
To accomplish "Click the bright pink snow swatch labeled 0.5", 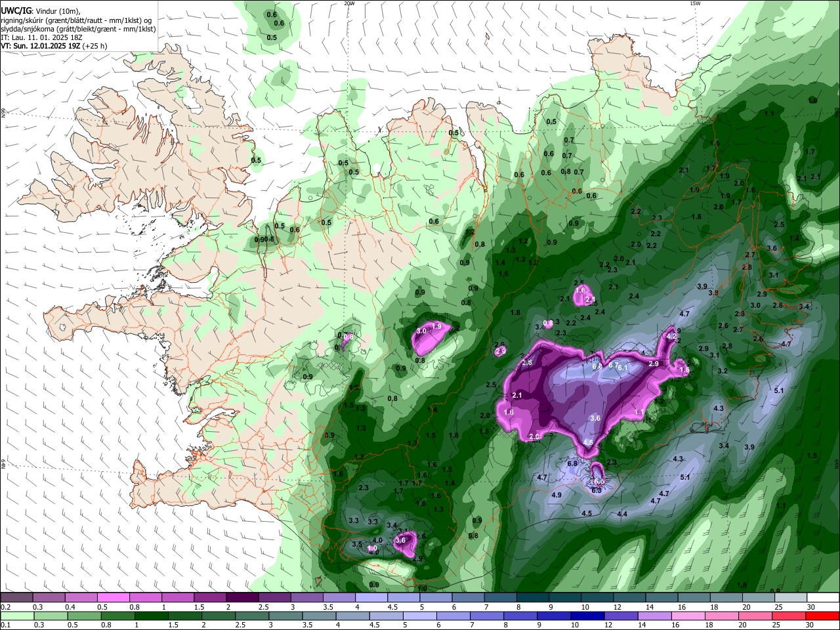I will pos(113,598).
